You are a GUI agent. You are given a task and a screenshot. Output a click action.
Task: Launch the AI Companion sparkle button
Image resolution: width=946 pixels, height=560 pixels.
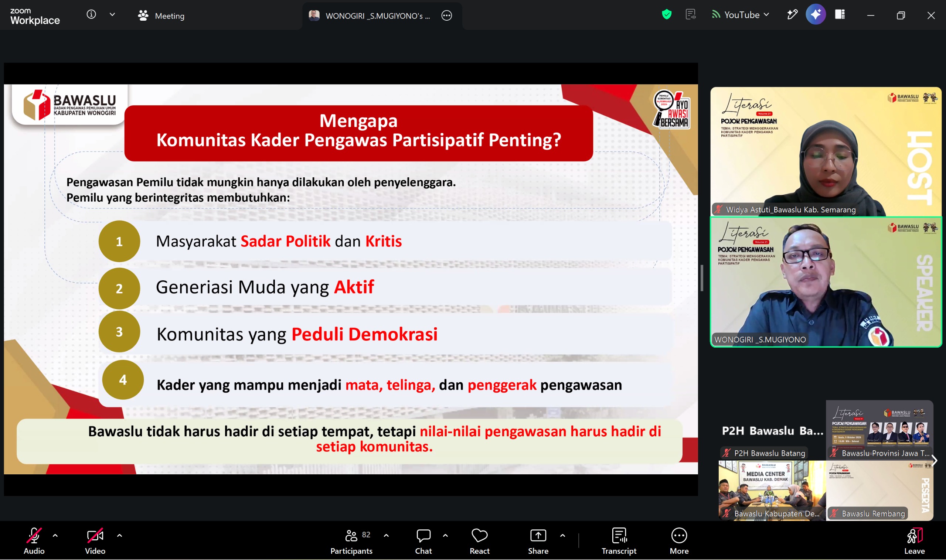point(816,15)
